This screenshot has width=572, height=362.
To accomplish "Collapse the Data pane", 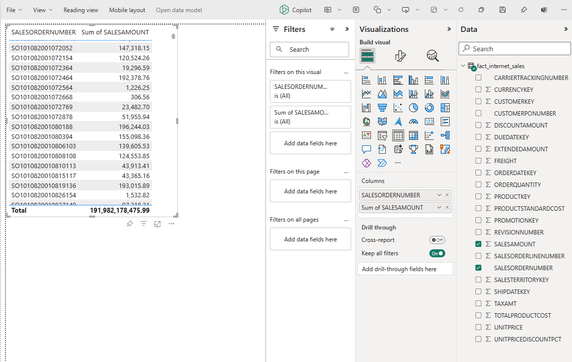I will tap(565, 29).
